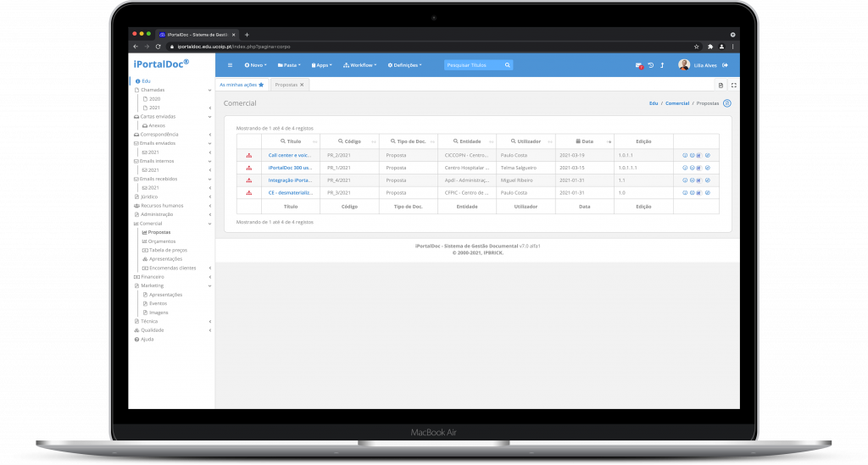Go to the Edu breadcrumb link
This screenshot has width=868, height=465.
[x=654, y=103]
